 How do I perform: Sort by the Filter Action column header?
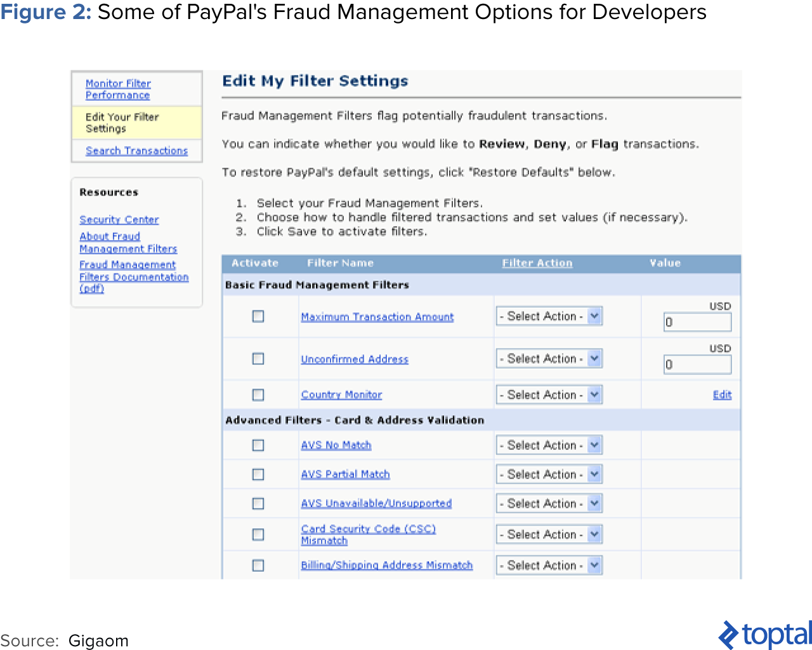click(537, 263)
